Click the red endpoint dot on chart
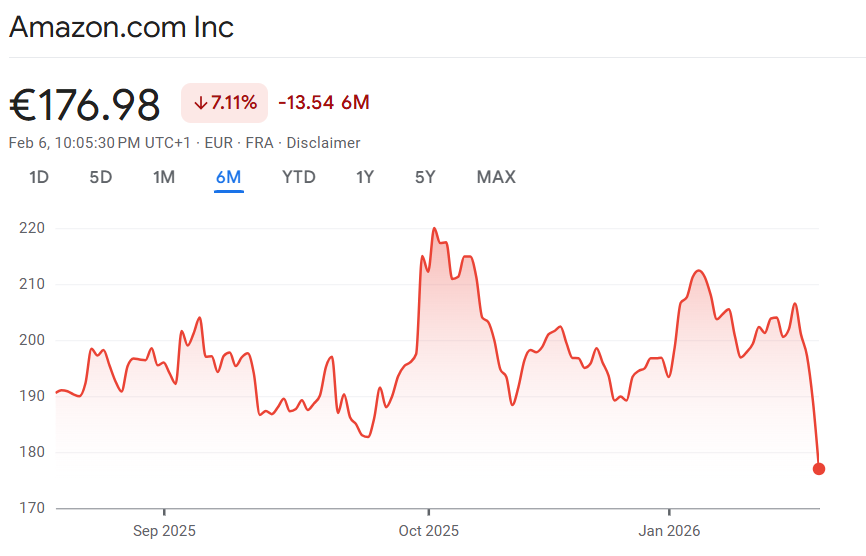Viewport: 866px width, 556px height. point(819,468)
